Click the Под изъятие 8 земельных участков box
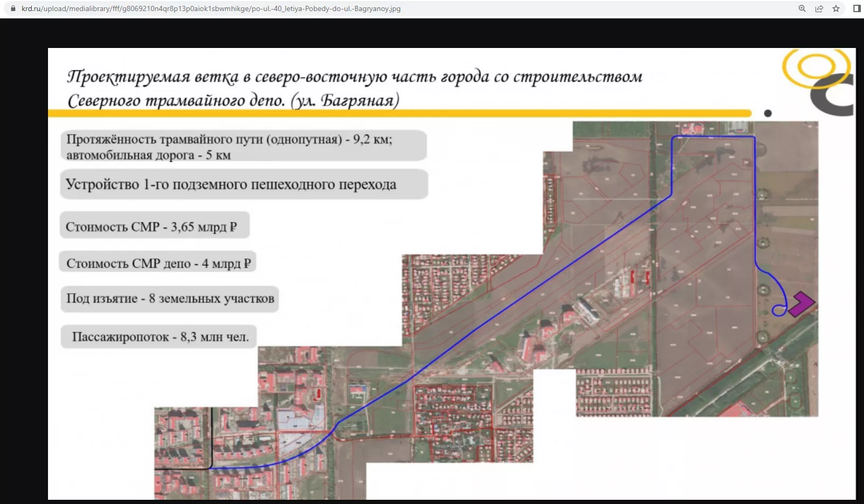 [169, 299]
